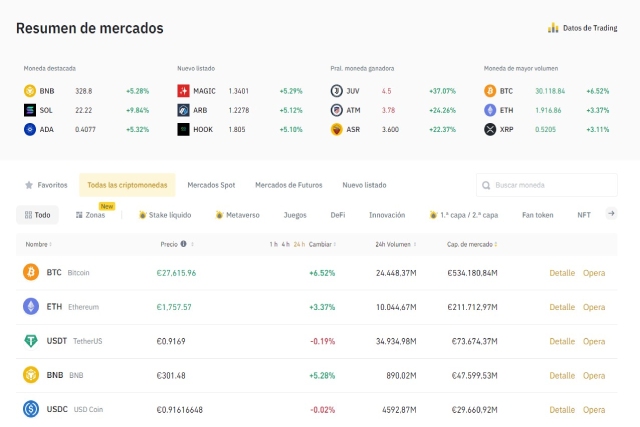Click the SOL icon in Moneda destacada
This screenshot has height=427, width=640.
click(30, 110)
